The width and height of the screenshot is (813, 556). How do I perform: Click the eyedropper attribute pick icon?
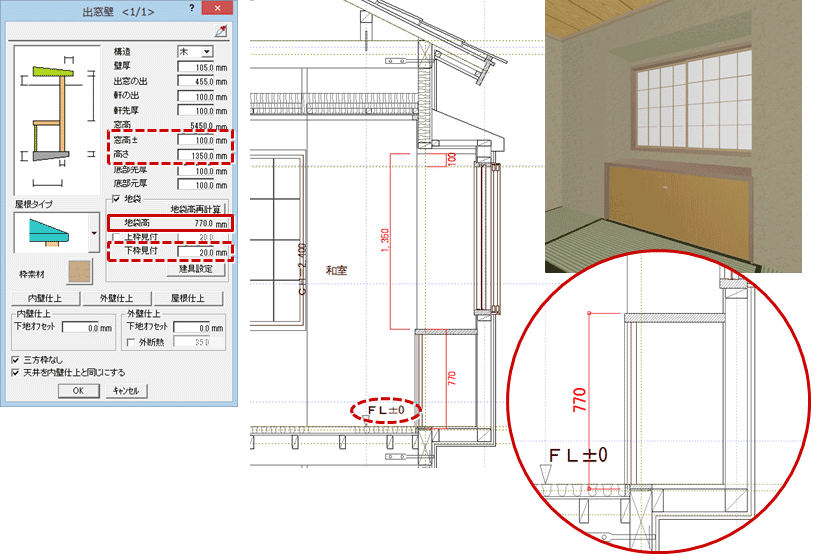point(221,31)
